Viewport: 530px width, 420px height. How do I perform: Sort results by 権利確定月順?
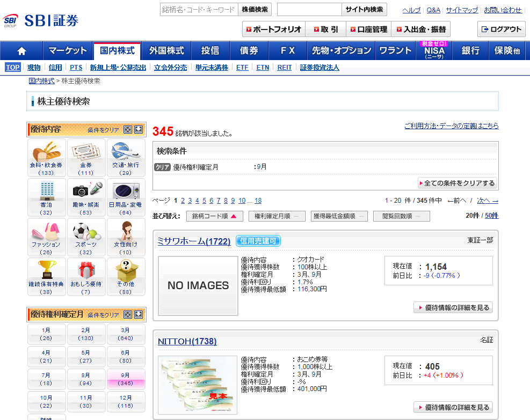click(x=277, y=216)
